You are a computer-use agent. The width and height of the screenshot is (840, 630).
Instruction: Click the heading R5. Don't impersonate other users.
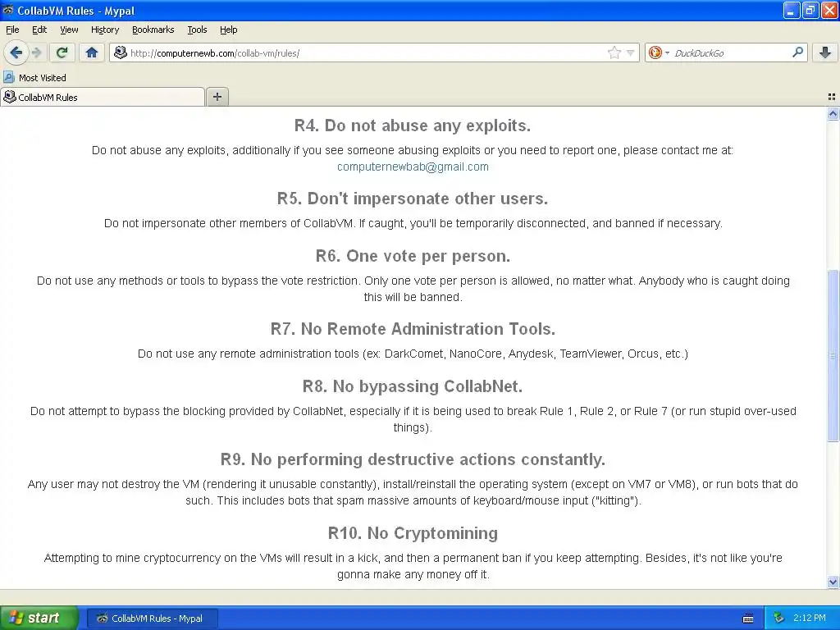pyautogui.click(x=413, y=199)
